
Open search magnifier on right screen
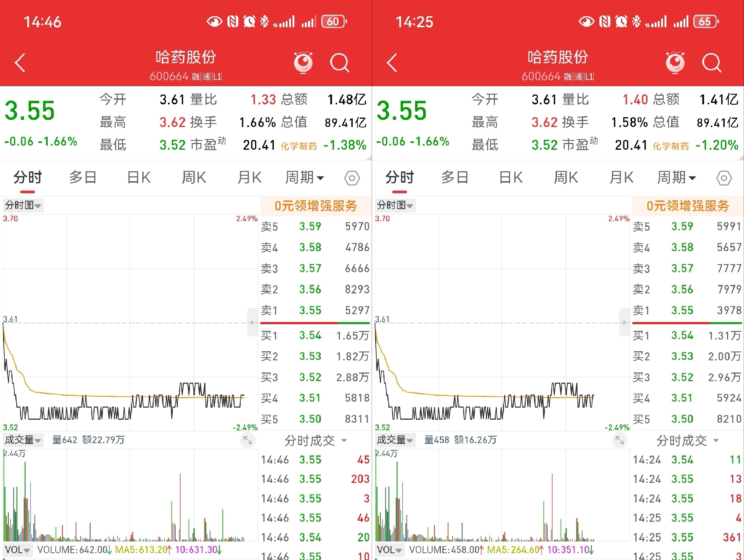point(711,63)
